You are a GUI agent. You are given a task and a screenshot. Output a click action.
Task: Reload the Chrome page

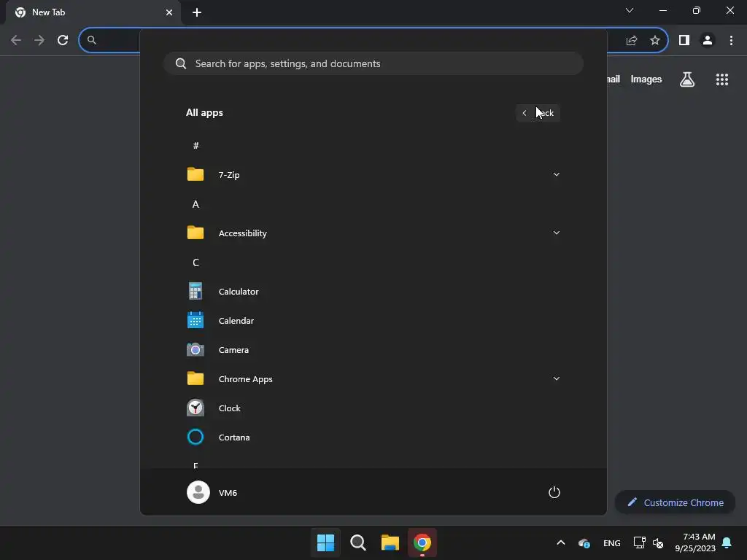tap(63, 40)
